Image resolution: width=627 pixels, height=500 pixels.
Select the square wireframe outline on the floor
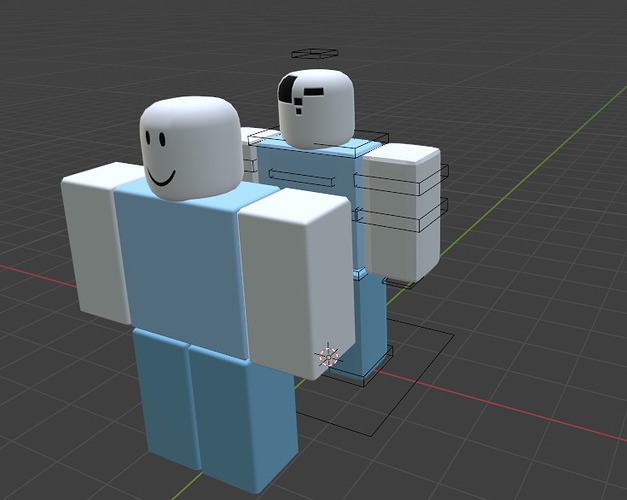376,376
